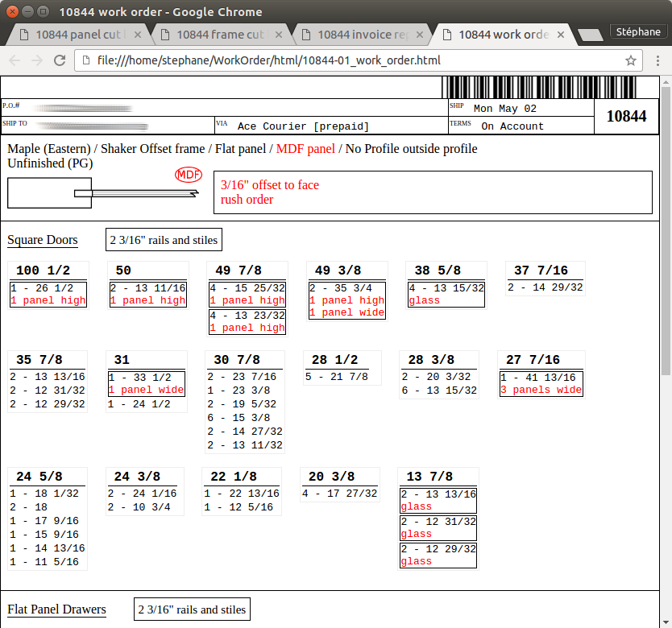
Task: Click the browser forward arrow
Action: [37, 60]
